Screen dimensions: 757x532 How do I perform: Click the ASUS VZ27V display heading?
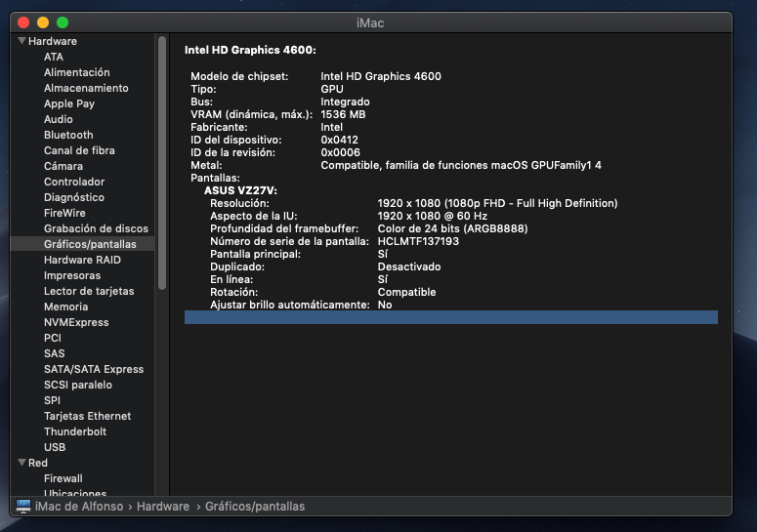[240, 190]
